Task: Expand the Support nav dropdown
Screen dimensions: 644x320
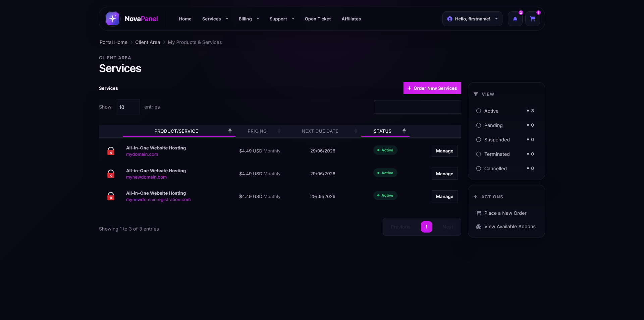Action: (x=282, y=19)
